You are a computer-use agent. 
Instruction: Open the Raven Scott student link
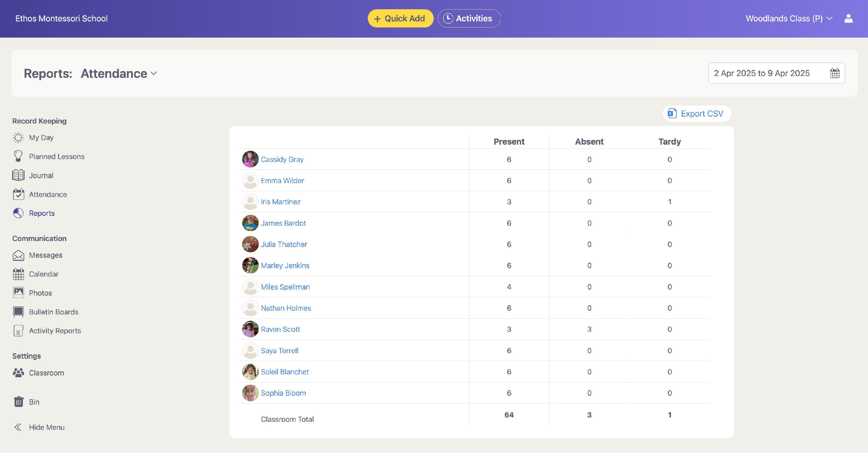tap(280, 329)
